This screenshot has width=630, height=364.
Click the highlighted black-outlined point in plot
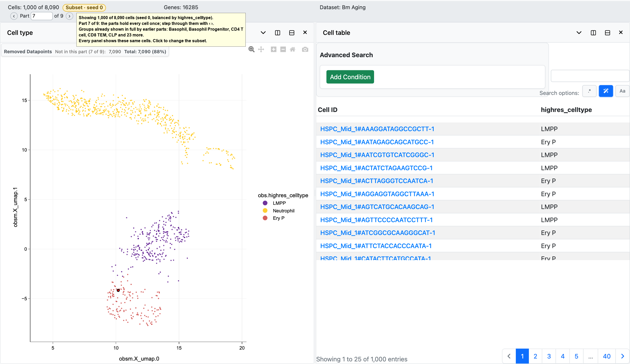click(118, 290)
